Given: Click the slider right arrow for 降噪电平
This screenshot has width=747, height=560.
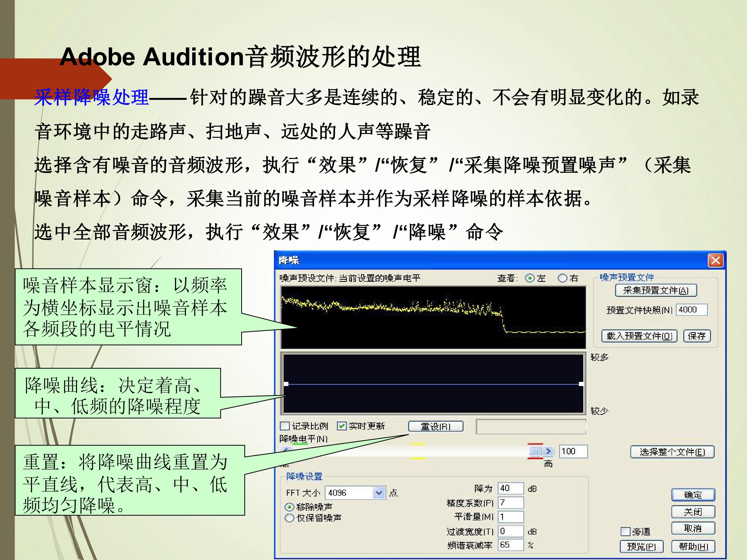Looking at the screenshot, I should pyautogui.click(x=548, y=451).
